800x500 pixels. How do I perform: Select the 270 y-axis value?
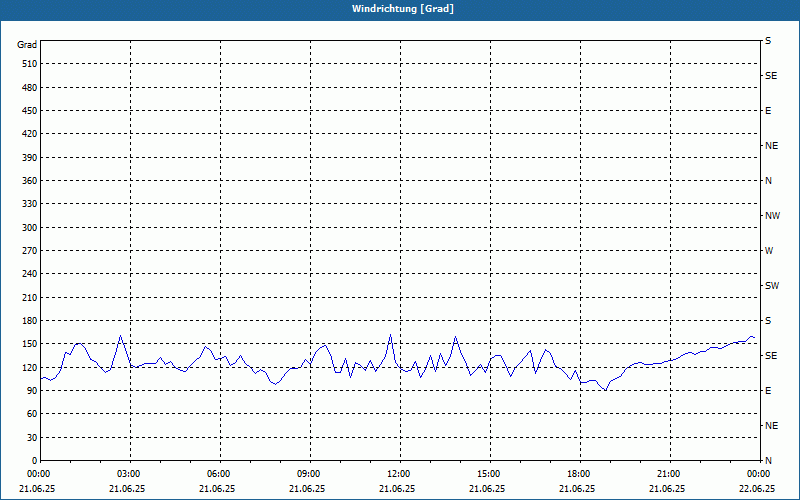click(30, 251)
